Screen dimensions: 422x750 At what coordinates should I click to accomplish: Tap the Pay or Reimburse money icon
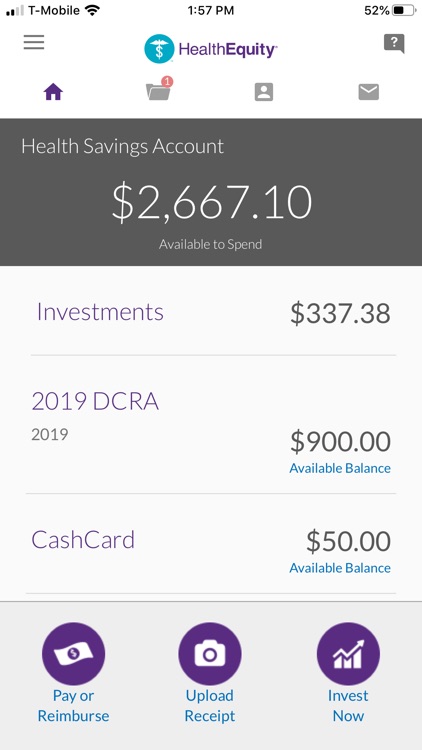pos(73,653)
